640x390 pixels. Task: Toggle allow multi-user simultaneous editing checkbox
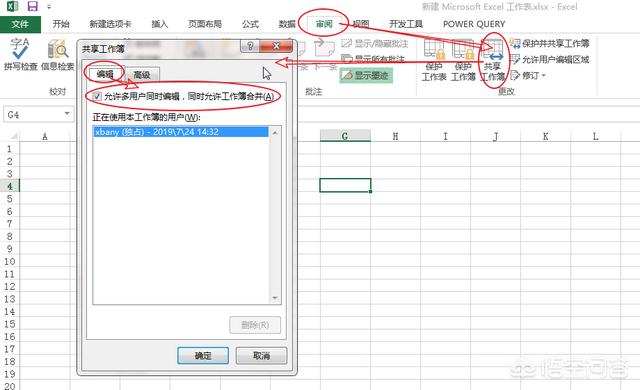[97, 97]
